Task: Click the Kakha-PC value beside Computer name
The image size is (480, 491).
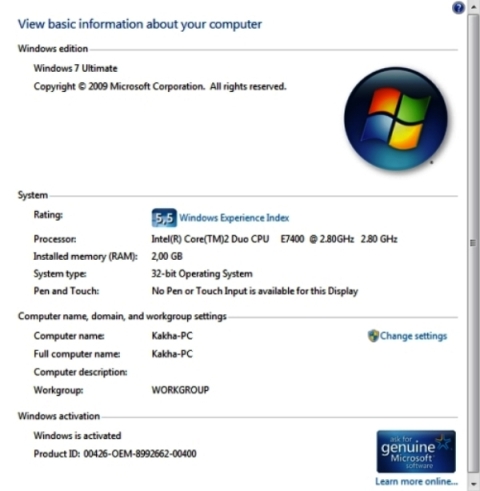Action: (x=172, y=336)
